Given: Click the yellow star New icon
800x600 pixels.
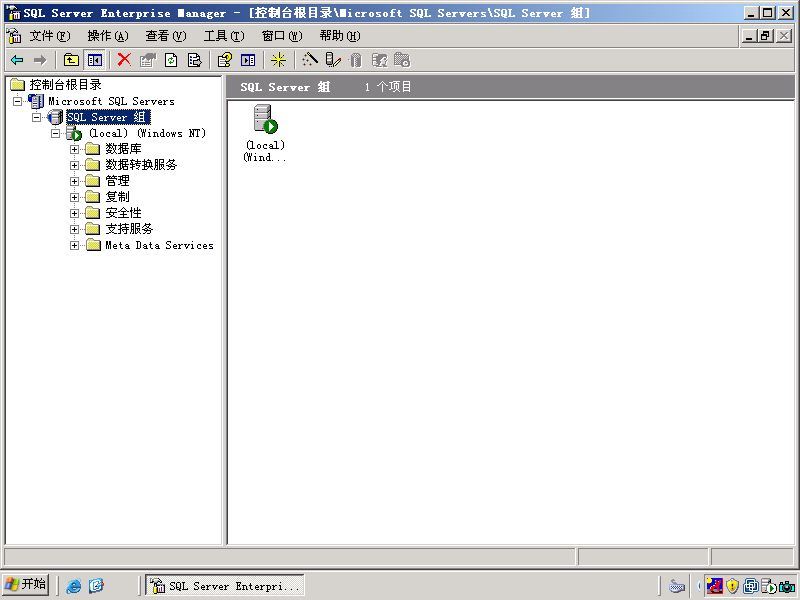Looking at the screenshot, I should pos(278,60).
